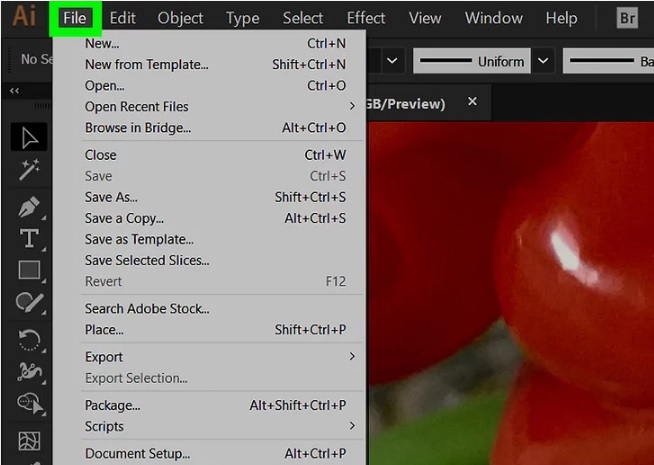Open the Select menu
Screen dimensions: 654x465
303,18
